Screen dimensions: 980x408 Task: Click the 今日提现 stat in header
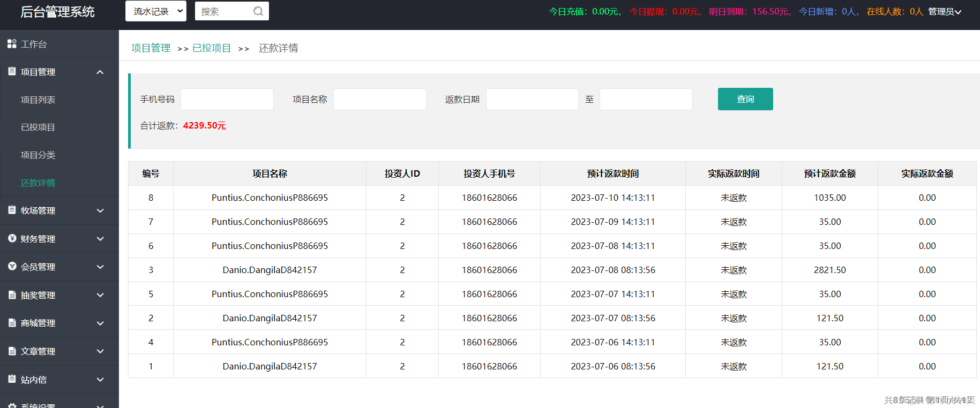tap(665, 11)
